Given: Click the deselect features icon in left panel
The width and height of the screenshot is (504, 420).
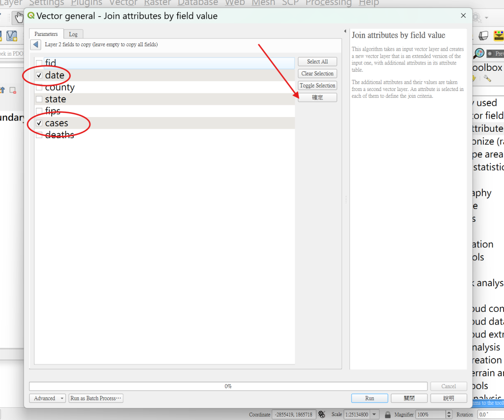Looking at the screenshot, I should coord(13,90).
